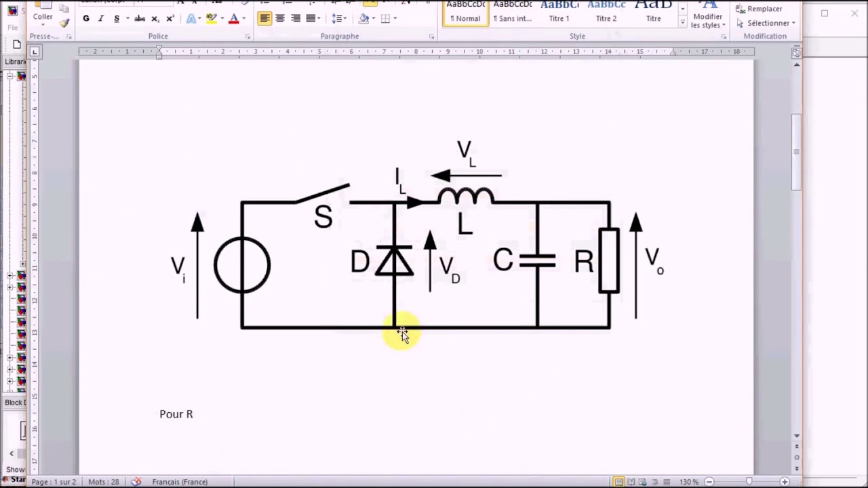
Task: Apply subscript formatting
Action: point(155,18)
